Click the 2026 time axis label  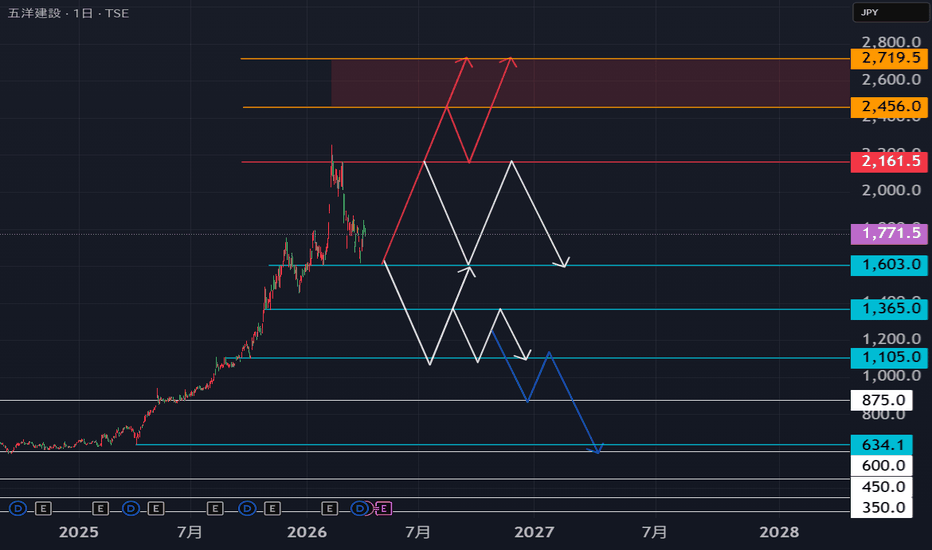point(307,532)
